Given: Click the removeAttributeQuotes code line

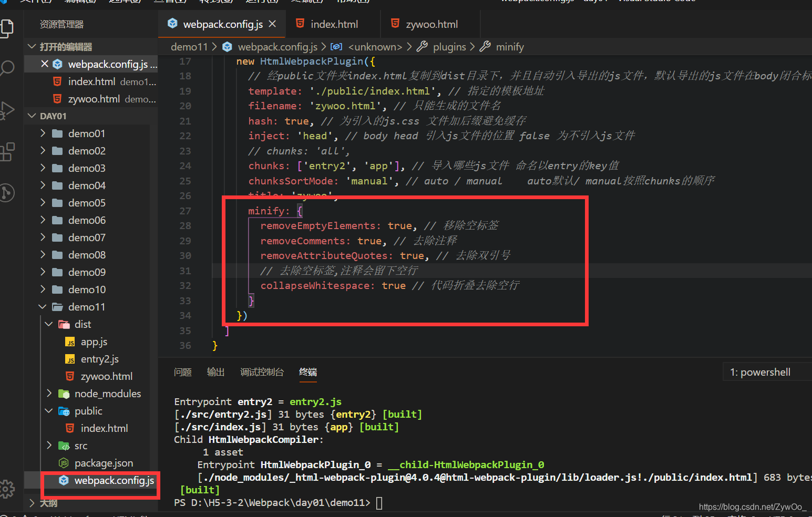Looking at the screenshot, I should 385,255.
